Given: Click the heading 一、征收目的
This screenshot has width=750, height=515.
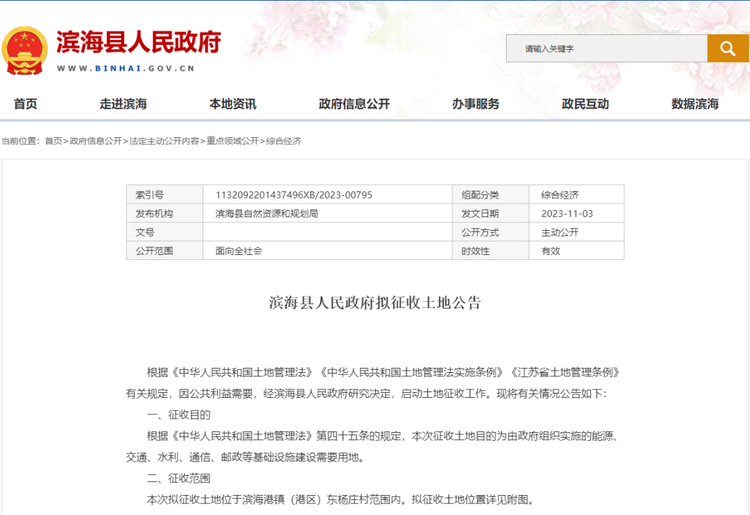Looking at the screenshot, I should (x=178, y=415).
